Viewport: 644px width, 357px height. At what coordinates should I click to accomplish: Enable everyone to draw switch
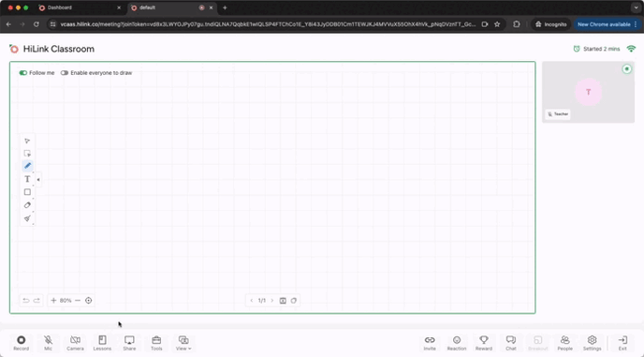pyautogui.click(x=65, y=73)
